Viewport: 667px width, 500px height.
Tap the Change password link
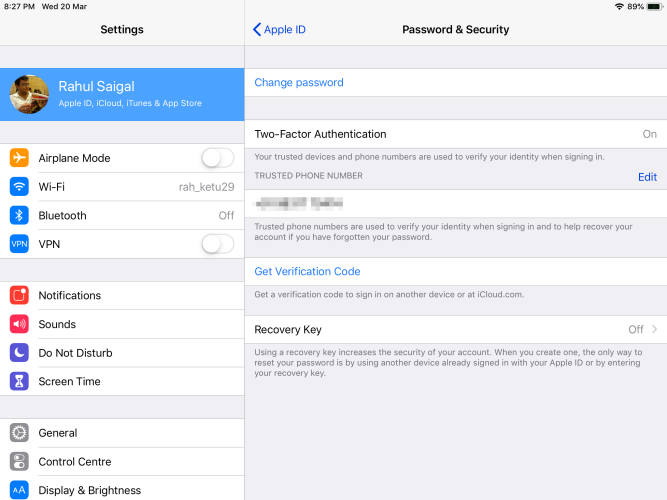(299, 83)
